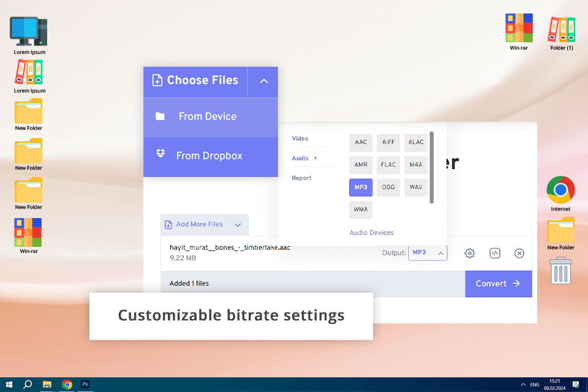Click the Convert button
The image size is (588, 392).
point(499,284)
